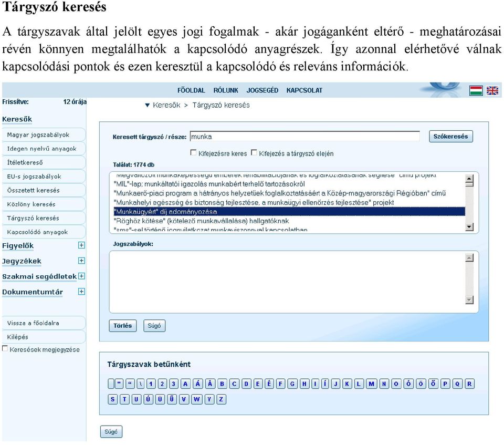Image resolution: width=504 pixels, height=445 pixels.
Task: Filter keywords by letter H
Action: click(304, 384)
